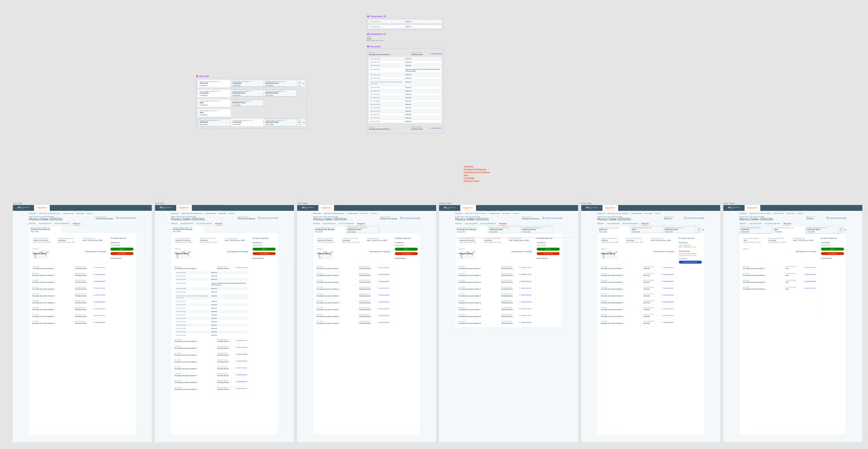Click green Approve button in Two Tabs frame
The height and width of the screenshot is (449, 868).
pyautogui.click(x=406, y=249)
